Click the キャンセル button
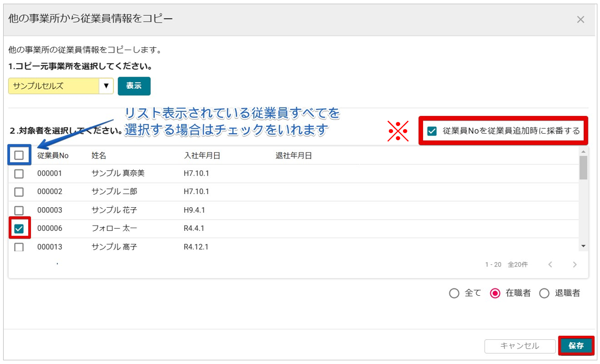Viewport: 600px width, 364px height. click(x=520, y=346)
